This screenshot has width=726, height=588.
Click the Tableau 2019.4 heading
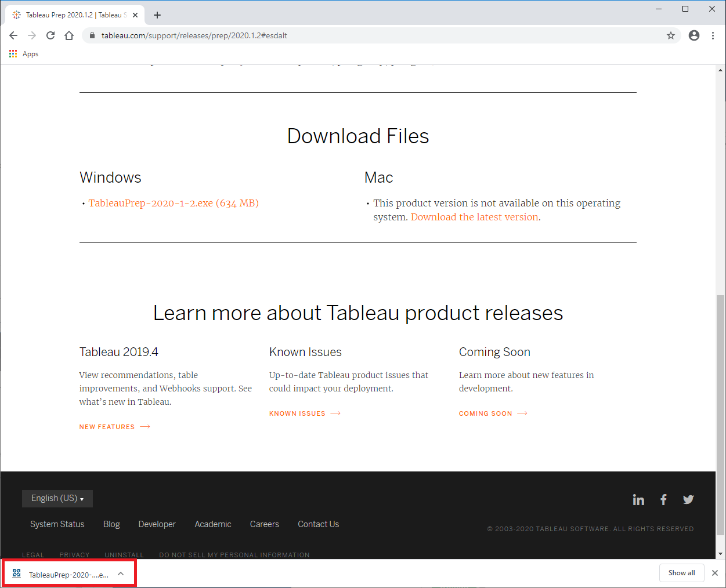point(119,352)
